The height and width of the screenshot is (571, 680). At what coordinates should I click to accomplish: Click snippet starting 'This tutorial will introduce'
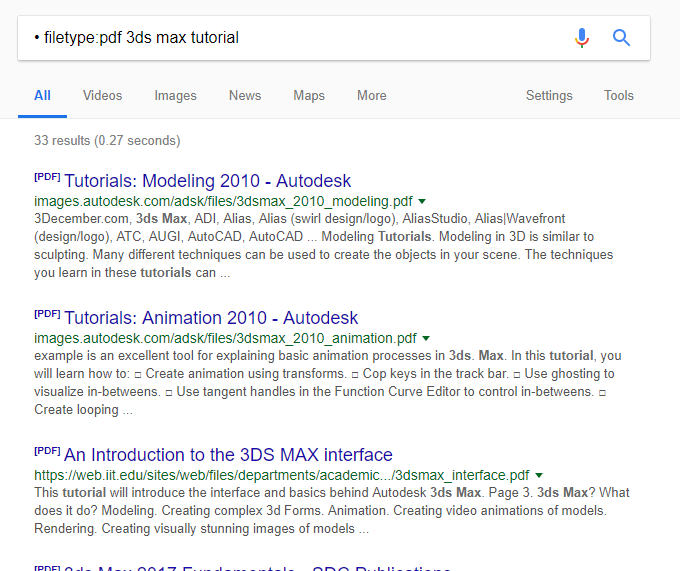click(332, 511)
